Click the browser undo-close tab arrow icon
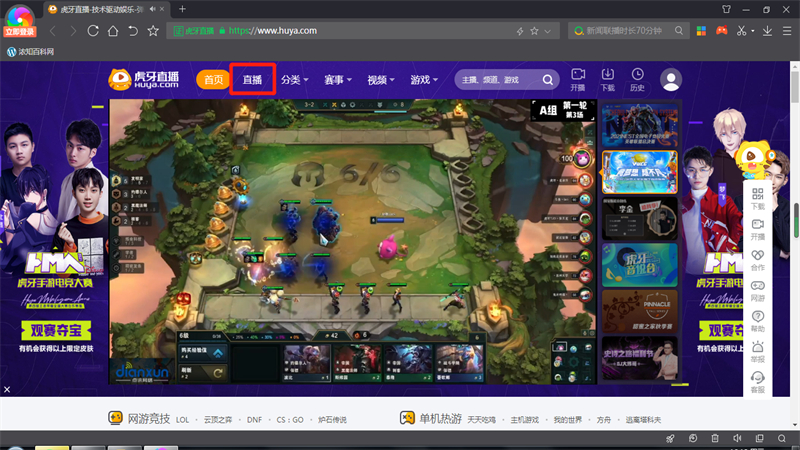The image size is (800, 450). 133,31
